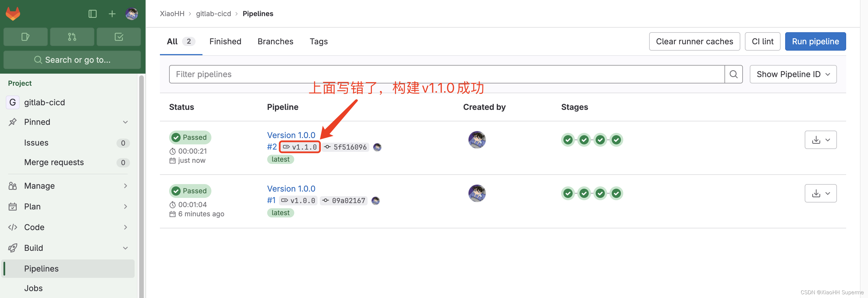Screen dimensions: 868x298
Task: Click the 6 minutes ago timestamp
Action: (x=201, y=214)
